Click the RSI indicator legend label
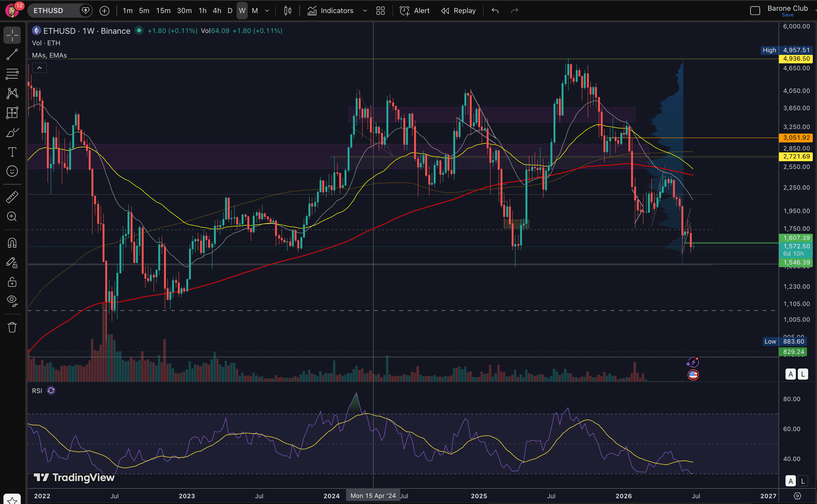The image size is (817, 504). [x=37, y=391]
